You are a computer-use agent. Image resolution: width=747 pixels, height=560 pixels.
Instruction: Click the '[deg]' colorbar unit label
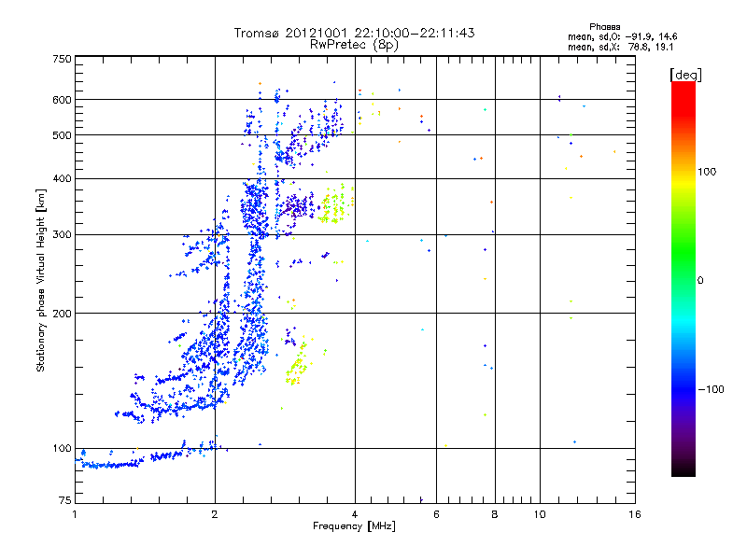(685, 75)
